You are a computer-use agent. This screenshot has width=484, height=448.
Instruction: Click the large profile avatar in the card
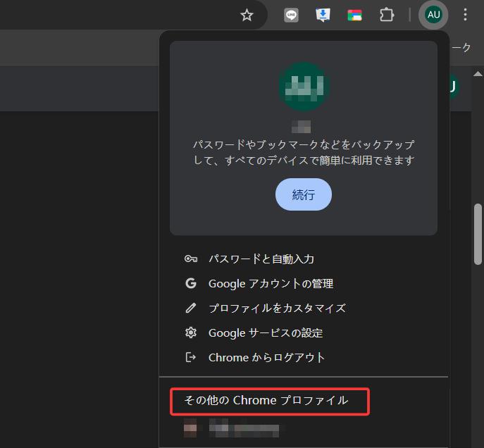pyautogui.click(x=304, y=87)
